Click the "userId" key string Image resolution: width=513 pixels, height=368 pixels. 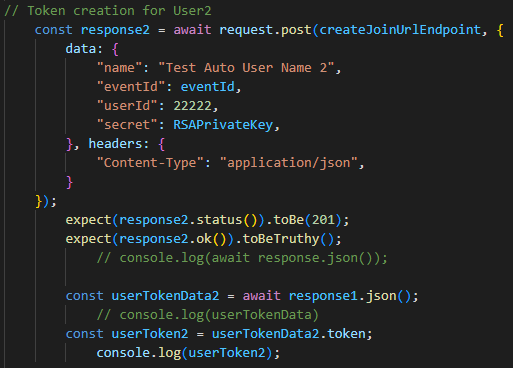(127, 106)
